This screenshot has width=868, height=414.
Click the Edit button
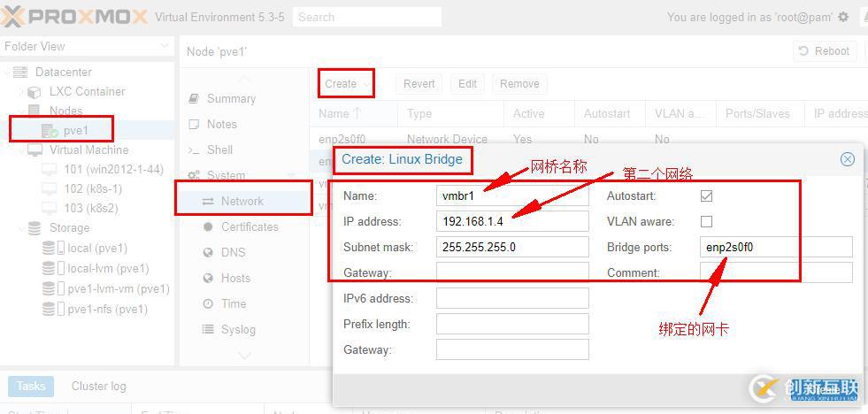point(467,83)
